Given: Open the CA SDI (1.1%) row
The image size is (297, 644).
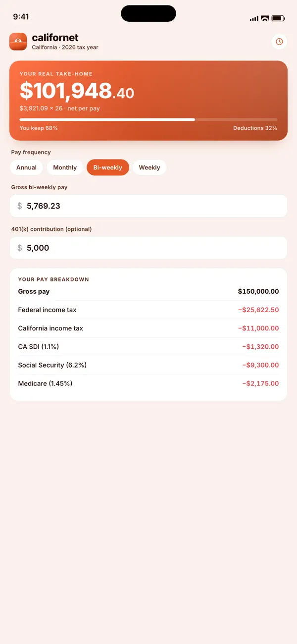Looking at the screenshot, I should [148, 346].
